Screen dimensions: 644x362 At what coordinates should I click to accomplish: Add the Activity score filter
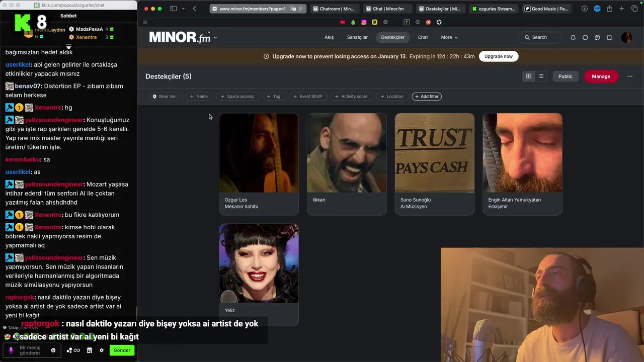[x=351, y=97]
